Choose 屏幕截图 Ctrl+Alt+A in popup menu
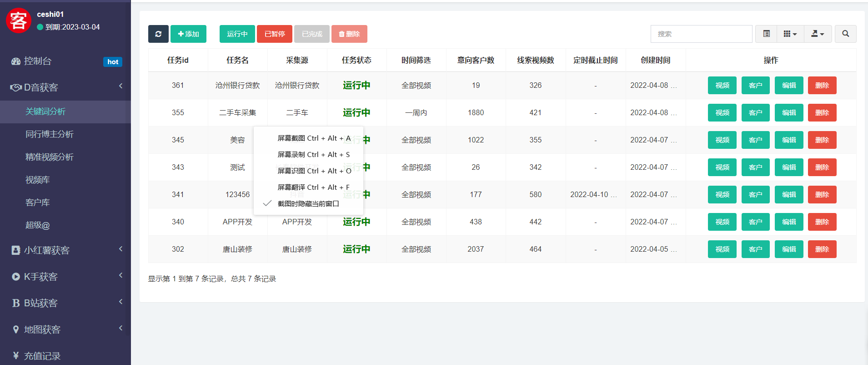Viewport: 868px width, 365px height. click(x=309, y=138)
